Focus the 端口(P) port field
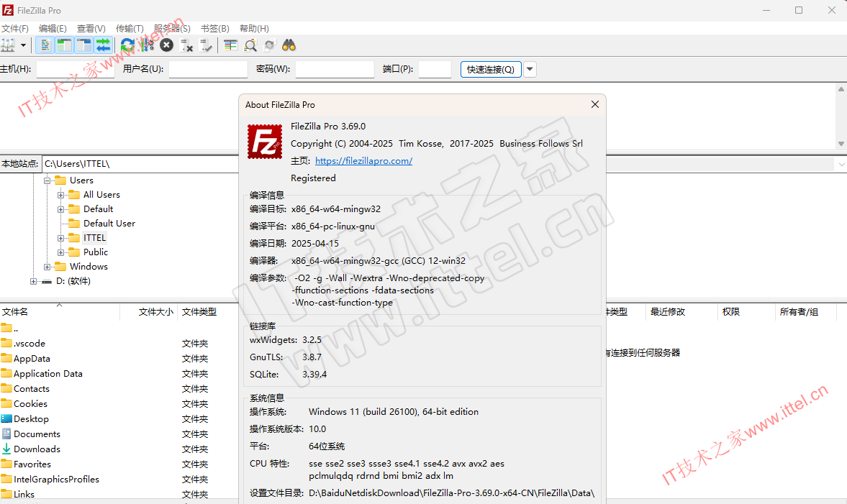 pos(435,69)
